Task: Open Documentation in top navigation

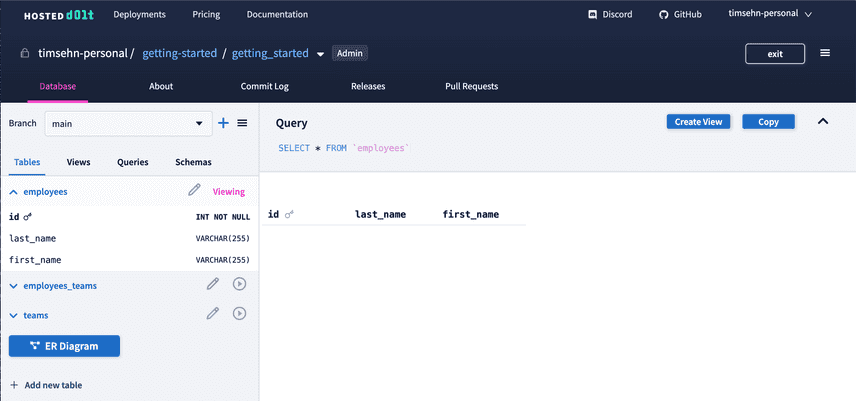Action: [277, 14]
